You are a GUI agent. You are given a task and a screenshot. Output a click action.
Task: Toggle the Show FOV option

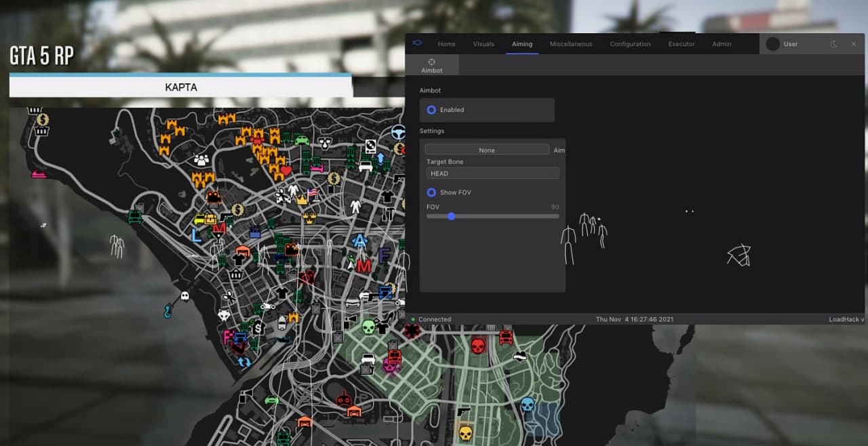point(431,192)
